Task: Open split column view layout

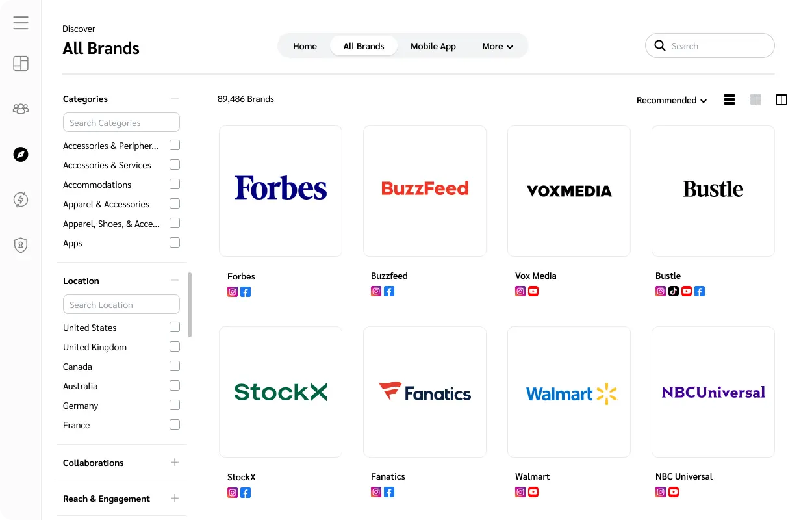Action: [781, 99]
